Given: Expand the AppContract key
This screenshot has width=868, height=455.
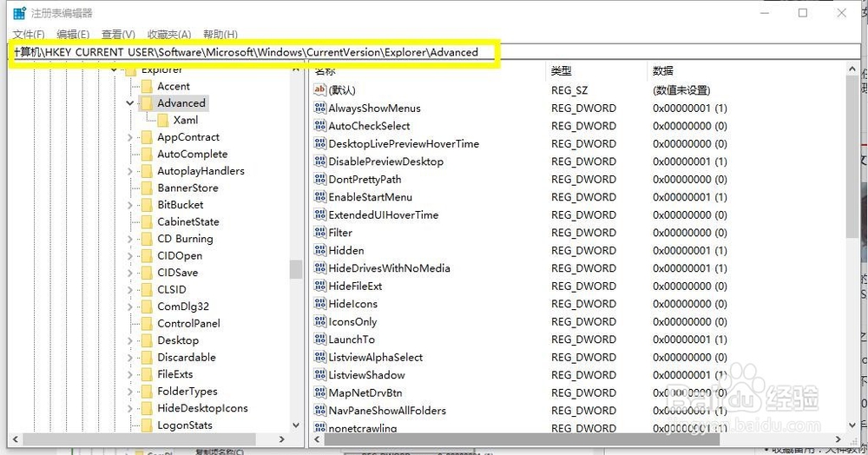Looking at the screenshot, I should pos(130,137).
